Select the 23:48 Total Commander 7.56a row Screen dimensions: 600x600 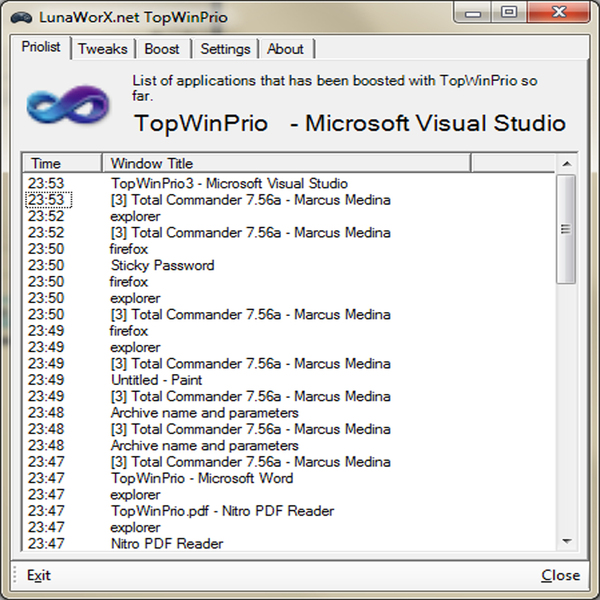[x=289, y=429]
